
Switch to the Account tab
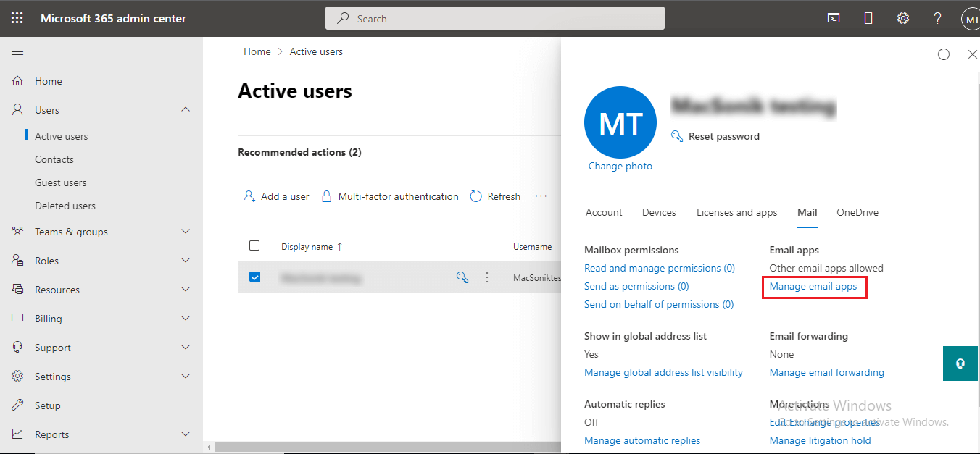click(604, 212)
